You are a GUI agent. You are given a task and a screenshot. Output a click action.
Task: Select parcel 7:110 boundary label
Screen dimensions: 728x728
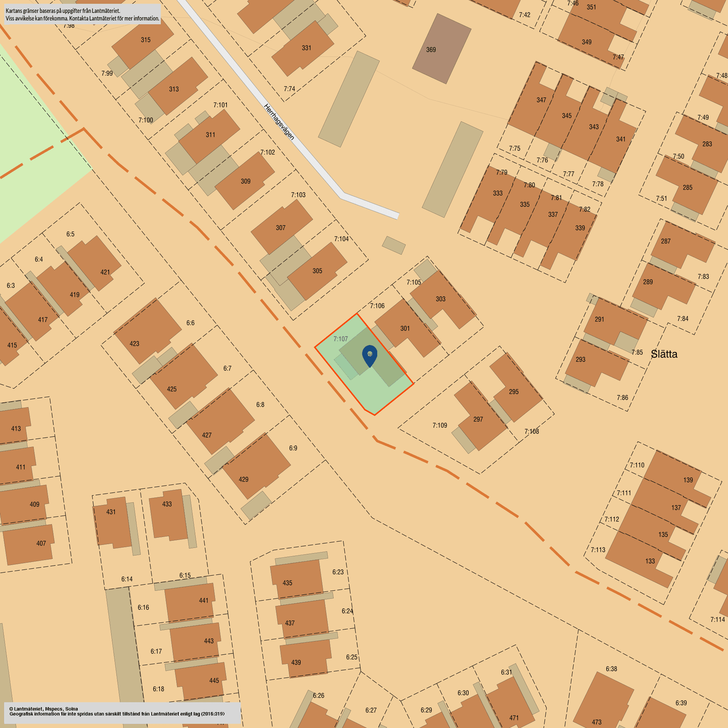pos(637,465)
